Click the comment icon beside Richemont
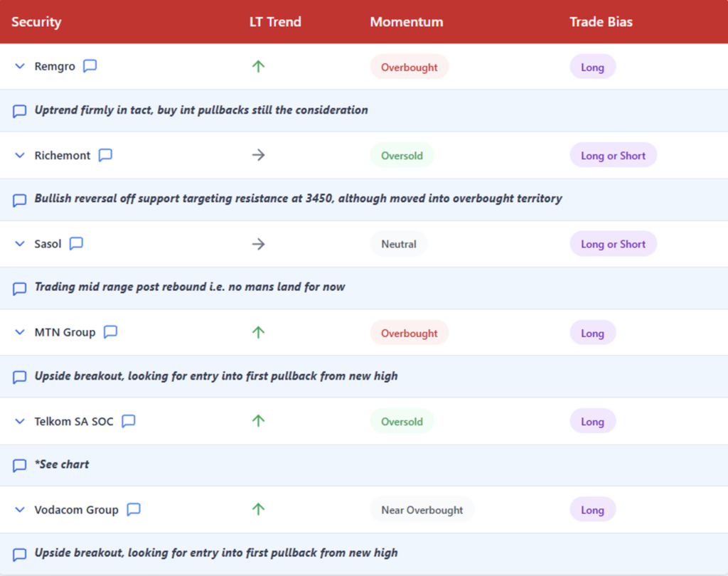This screenshot has width=728, height=576. coord(105,155)
